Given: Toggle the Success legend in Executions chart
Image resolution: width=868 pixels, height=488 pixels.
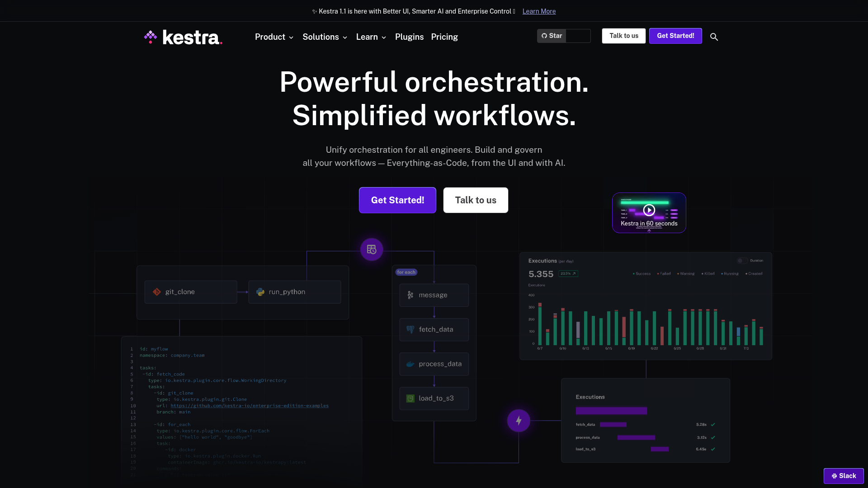Looking at the screenshot, I should 642,273.
